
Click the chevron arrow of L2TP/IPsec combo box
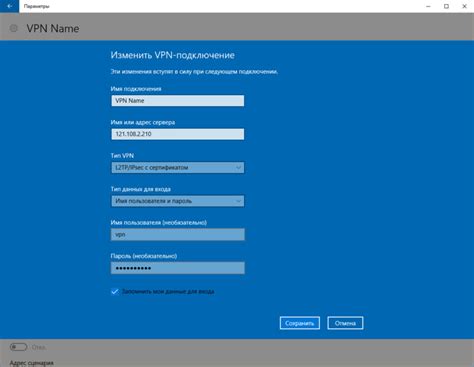point(238,168)
